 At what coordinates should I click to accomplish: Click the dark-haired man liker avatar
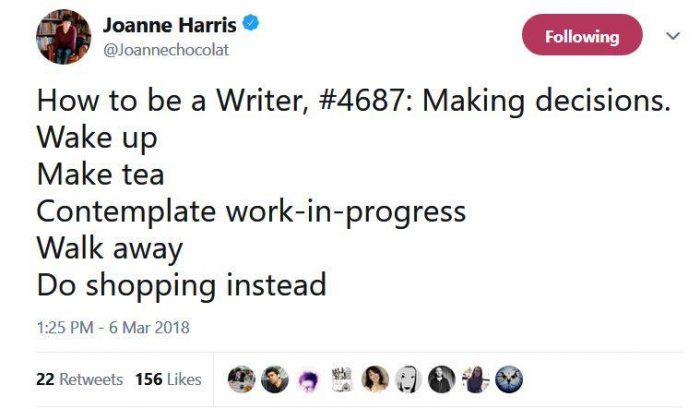(275, 379)
